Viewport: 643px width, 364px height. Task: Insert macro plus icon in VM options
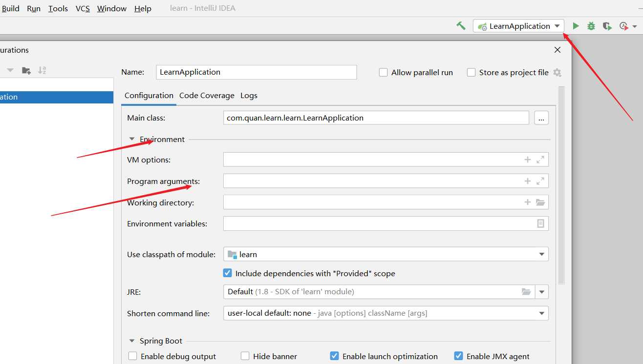coord(528,160)
